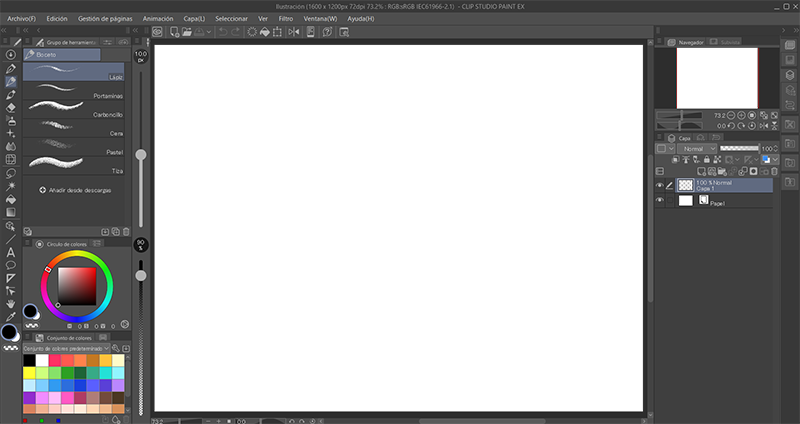Pick the Hand move tool
The image size is (800, 424).
click(10, 303)
